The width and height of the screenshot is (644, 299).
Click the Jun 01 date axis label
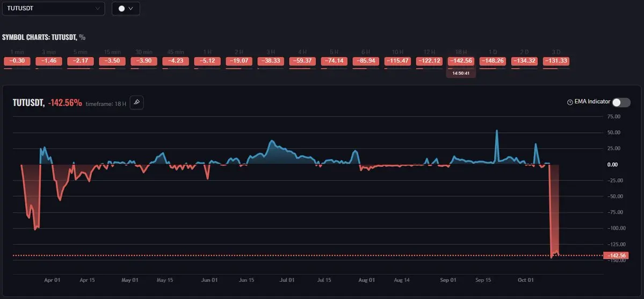point(209,280)
